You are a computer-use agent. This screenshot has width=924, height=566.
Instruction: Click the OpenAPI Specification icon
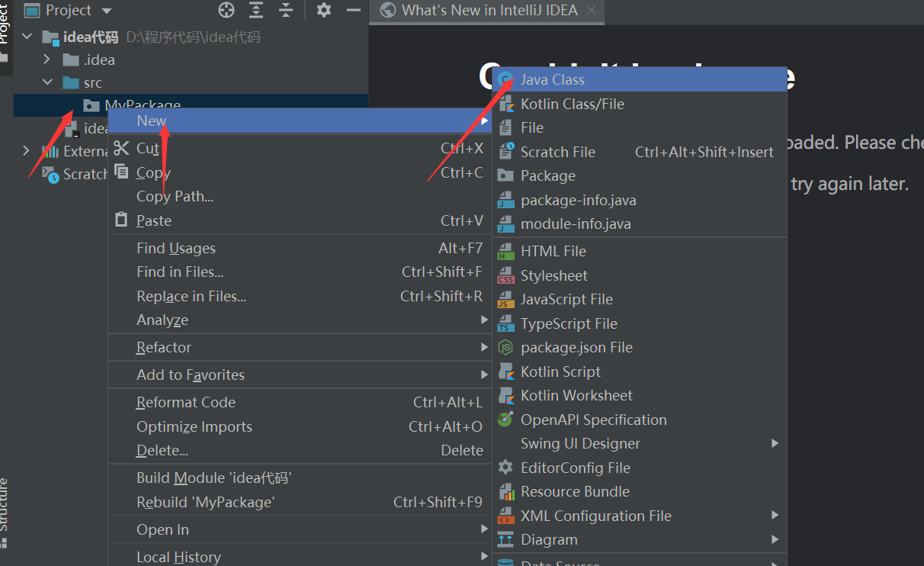505,420
